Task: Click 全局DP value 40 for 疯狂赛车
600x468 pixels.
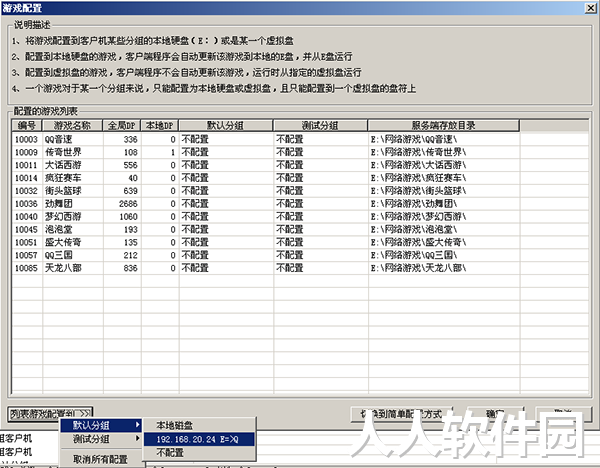Action: coord(133,178)
